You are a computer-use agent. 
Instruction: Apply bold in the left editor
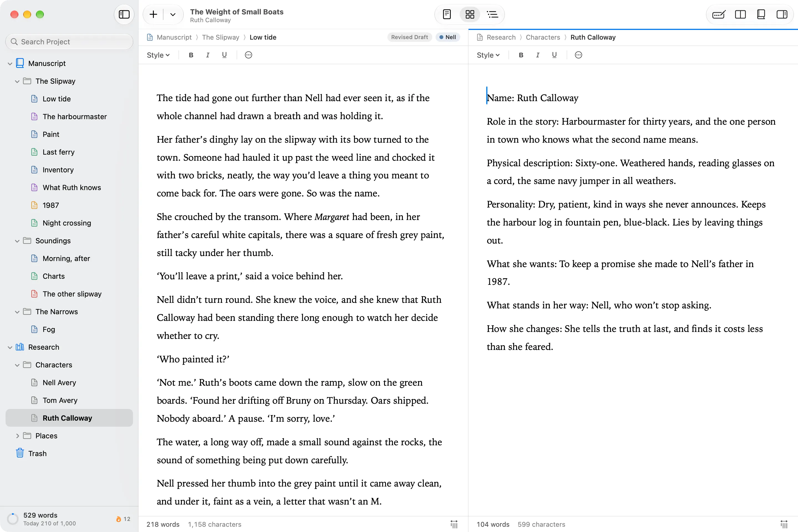coord(191,55)
